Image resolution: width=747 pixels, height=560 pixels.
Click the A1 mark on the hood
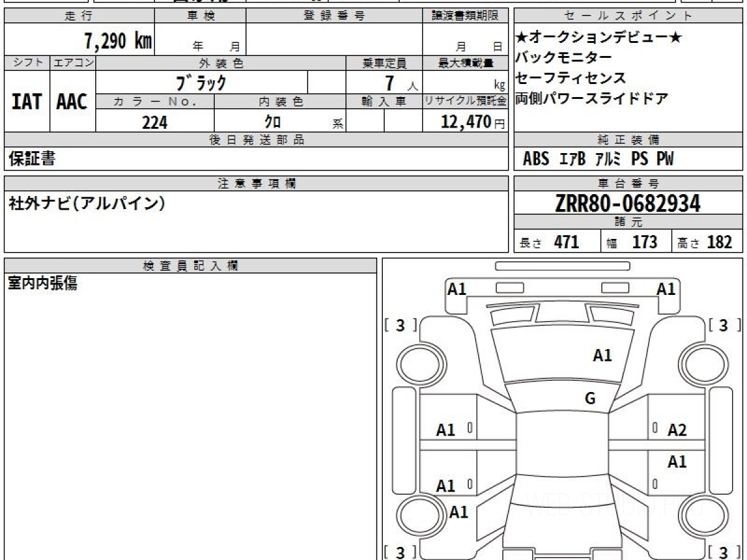[x=603, y=355]
